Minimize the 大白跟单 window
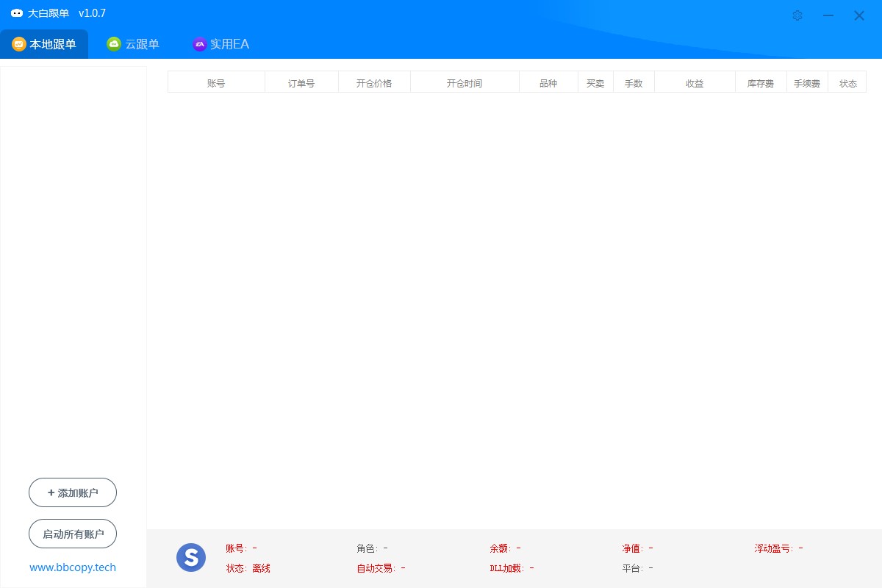Screen dimensions: 882x588 click(x=828, y=15)
